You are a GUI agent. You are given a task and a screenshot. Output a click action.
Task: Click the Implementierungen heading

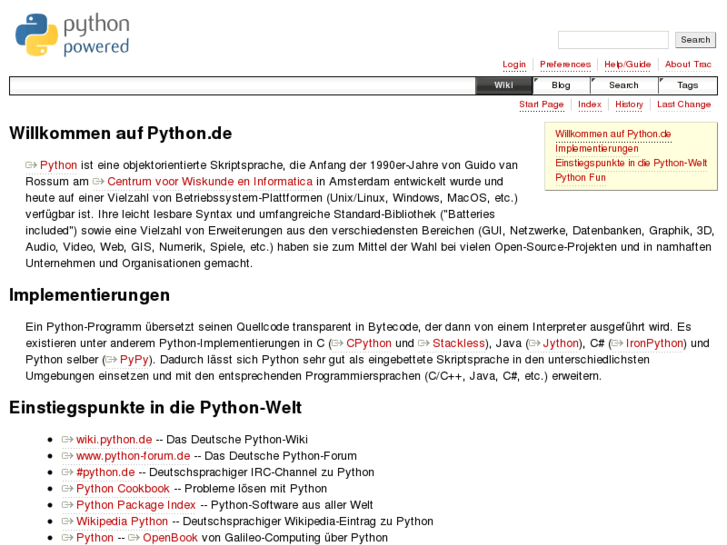click(89, 295)
